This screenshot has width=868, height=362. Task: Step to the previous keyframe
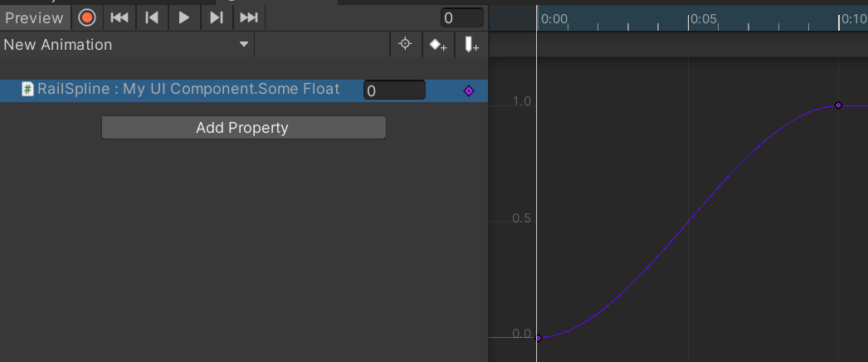click(152, 17)
